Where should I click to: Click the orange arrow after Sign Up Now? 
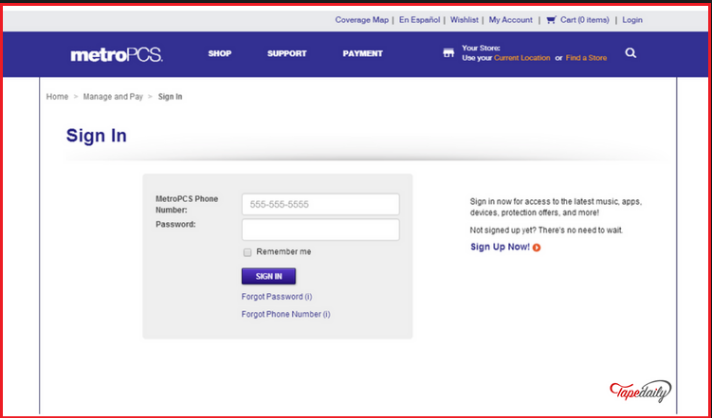pos(537,247)
